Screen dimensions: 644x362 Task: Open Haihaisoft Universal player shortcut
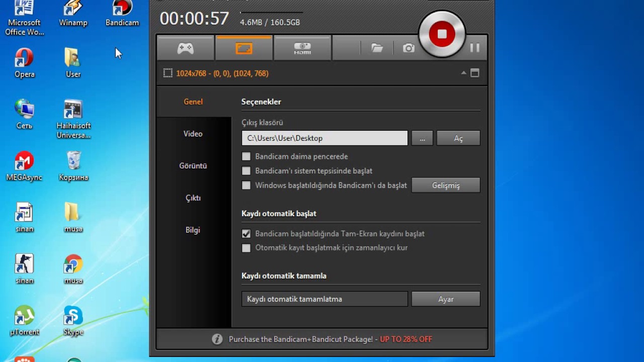(73, 120)
